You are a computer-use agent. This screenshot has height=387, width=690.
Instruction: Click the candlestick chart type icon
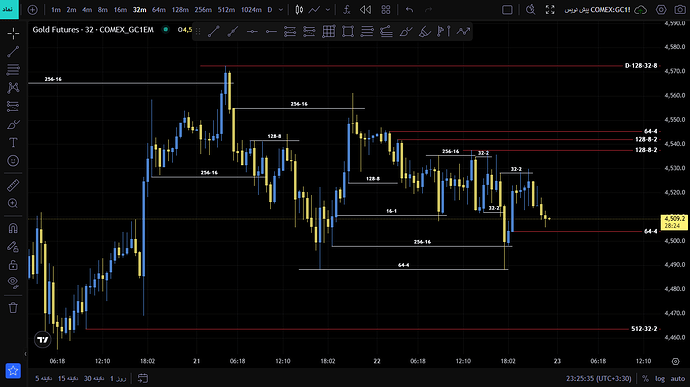299,10
